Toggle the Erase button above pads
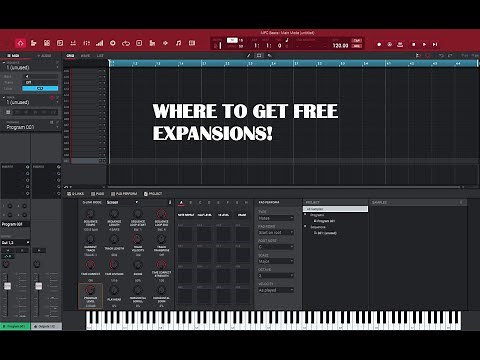Image resolution: width=480 pixels, height=360 pixels. (242, 215)
